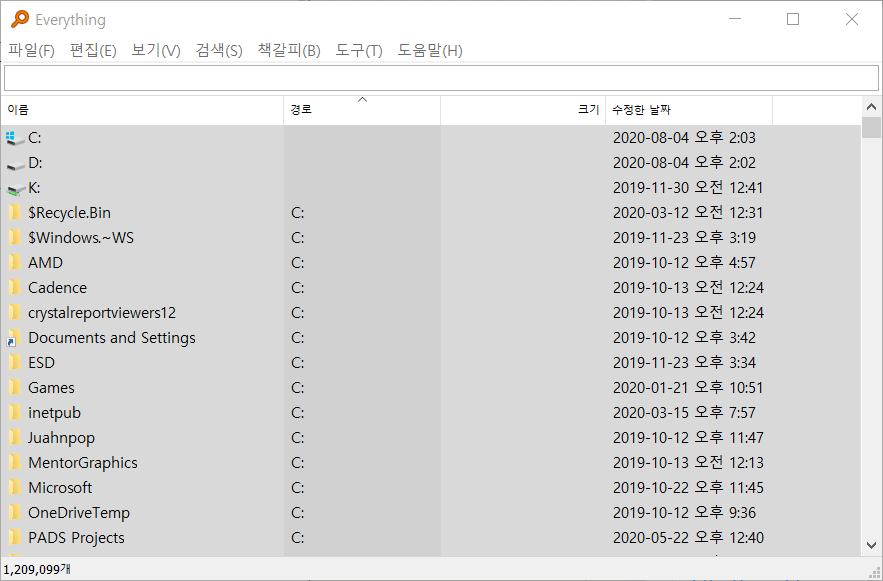The image size is (883, 581).
Task: Click the vertical scrollbar thumb
Action: (871, 127)
